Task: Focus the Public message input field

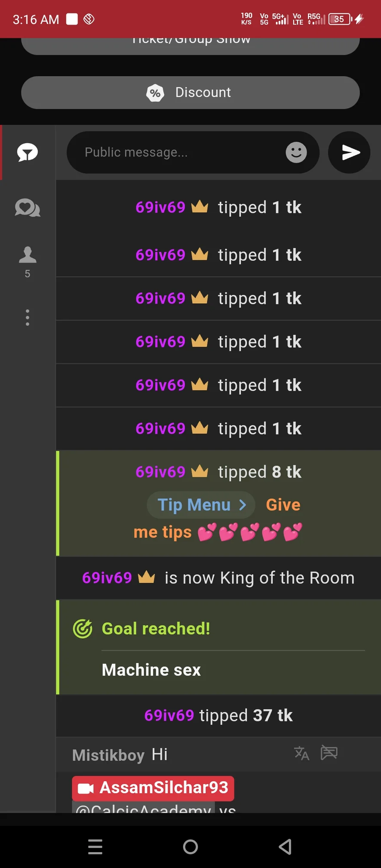Action: click(181, 152)
